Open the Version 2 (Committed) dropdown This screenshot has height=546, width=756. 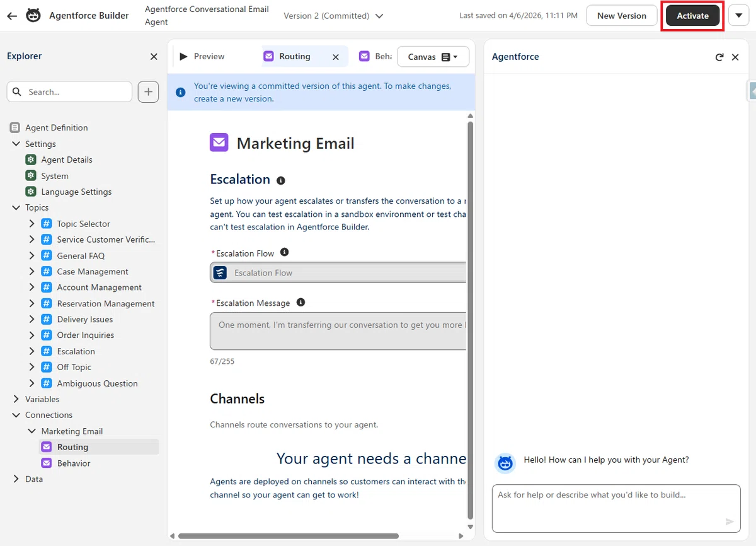pyautogui.click(x=333, y=16)
